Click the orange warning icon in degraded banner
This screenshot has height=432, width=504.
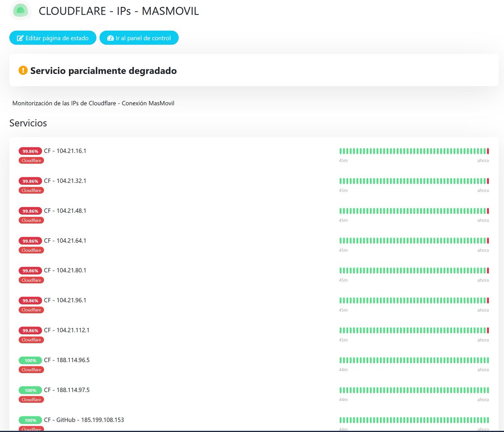coord(23,70)
